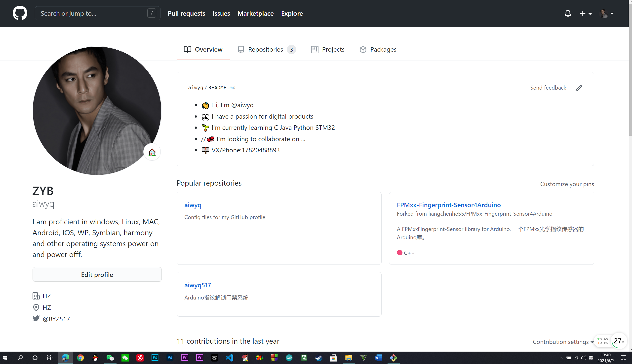Open Issues in top navigation
The image size is (632, 364).
(221, 13)
